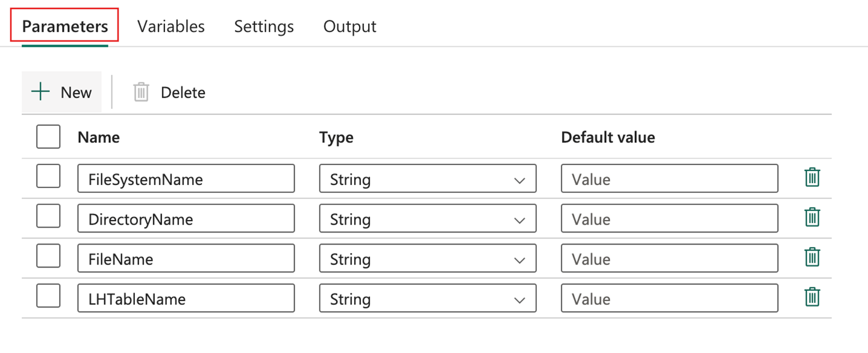Click the trash icon in the Delete toolbar button
This screenshot has height=353, width=868.
click(x=142, y=92)
